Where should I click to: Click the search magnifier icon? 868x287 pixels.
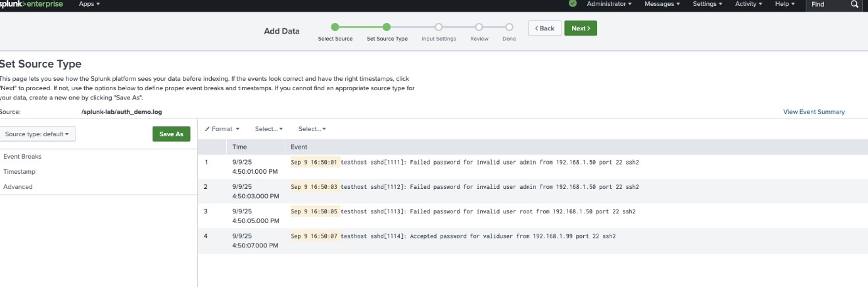(854, 4)
